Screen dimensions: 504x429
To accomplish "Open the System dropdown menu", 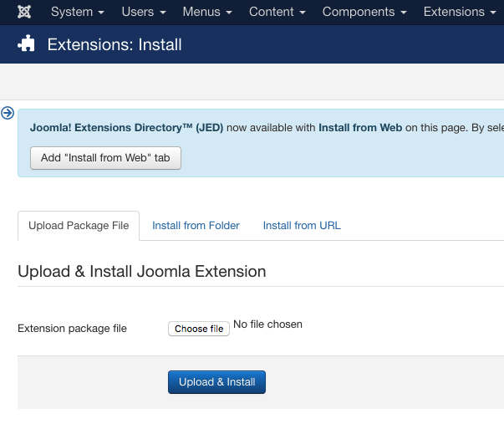I will (x=78, y=12).
